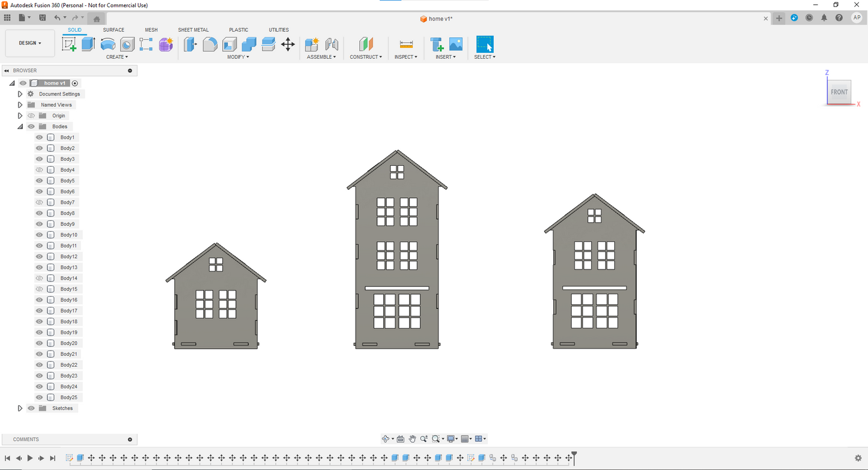The height and width of the screenshot is (470, 868).
Task: Select the Pan hand tool
Action: tap(413, 439)
